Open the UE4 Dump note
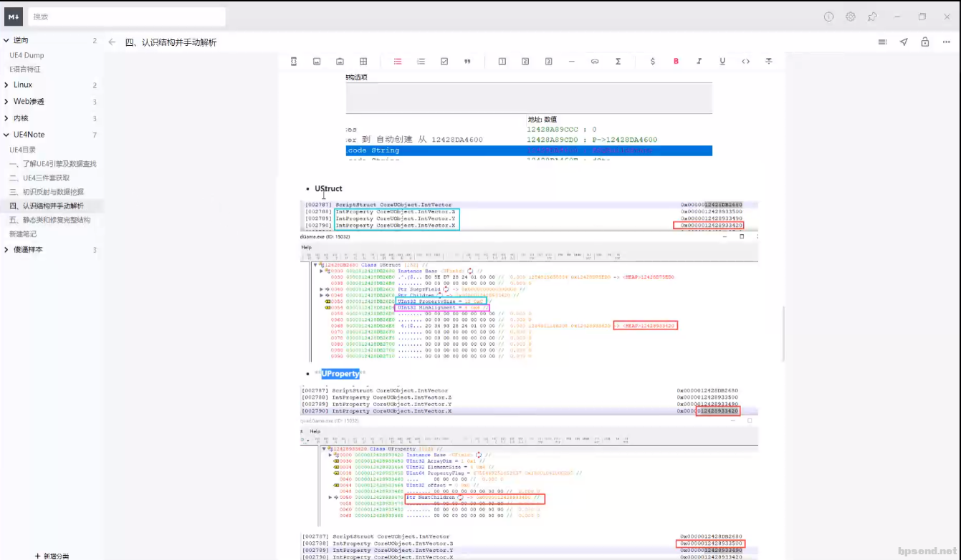The image size is (961, 560). coord(27,55)
